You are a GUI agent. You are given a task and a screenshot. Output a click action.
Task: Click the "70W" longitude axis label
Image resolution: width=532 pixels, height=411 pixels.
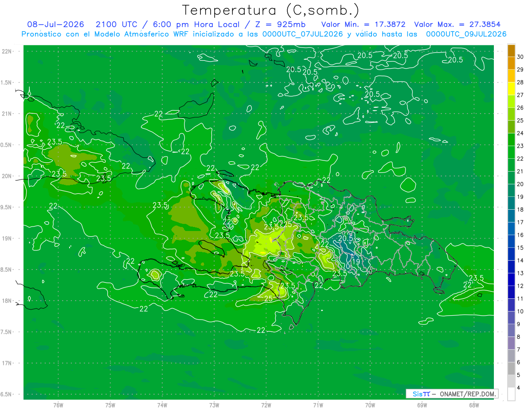click(x=370, y=405)
